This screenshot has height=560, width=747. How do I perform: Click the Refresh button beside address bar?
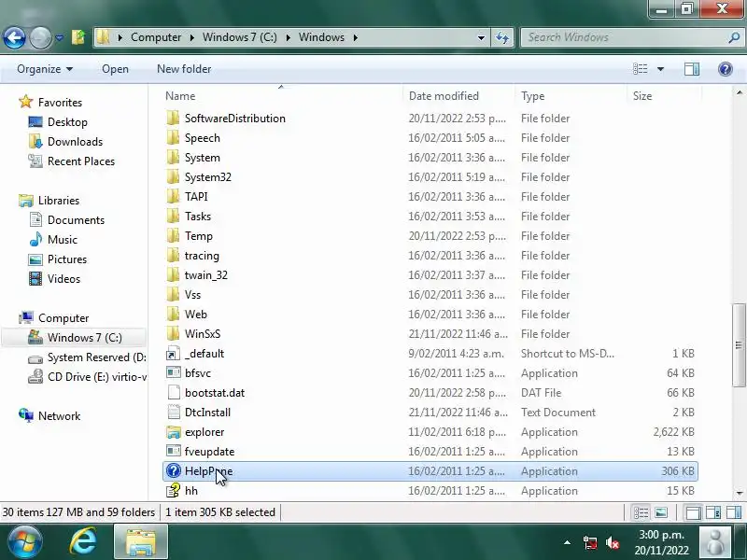click(x=502, y=37)
